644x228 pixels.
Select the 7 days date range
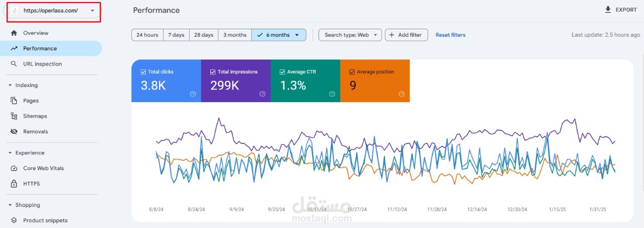point(176,35)
